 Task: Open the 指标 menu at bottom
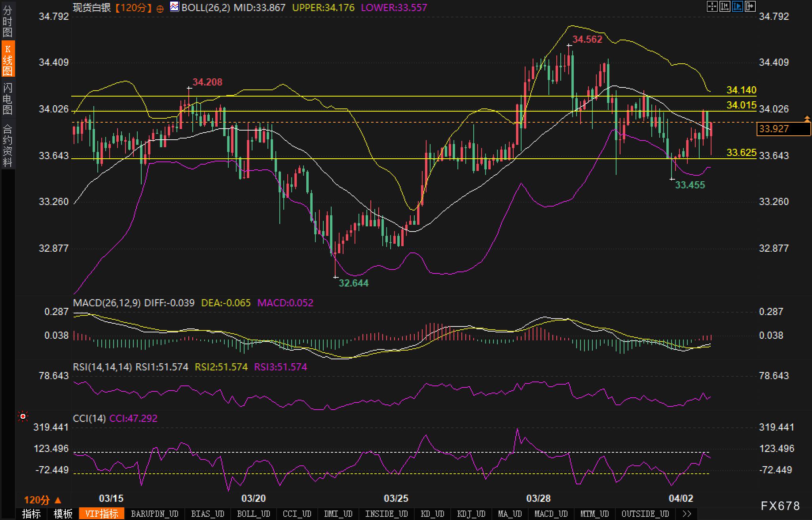coord(32,514)
